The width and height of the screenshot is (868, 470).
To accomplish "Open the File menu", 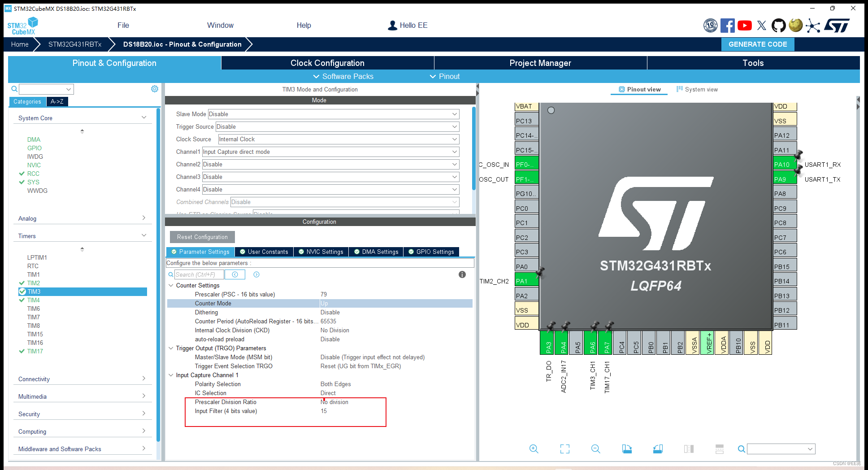I will [x=123, y=26].
